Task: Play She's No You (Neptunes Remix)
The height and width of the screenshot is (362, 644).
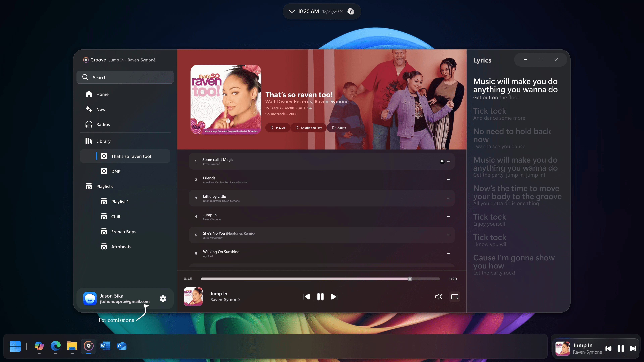Action: [322, 235]
